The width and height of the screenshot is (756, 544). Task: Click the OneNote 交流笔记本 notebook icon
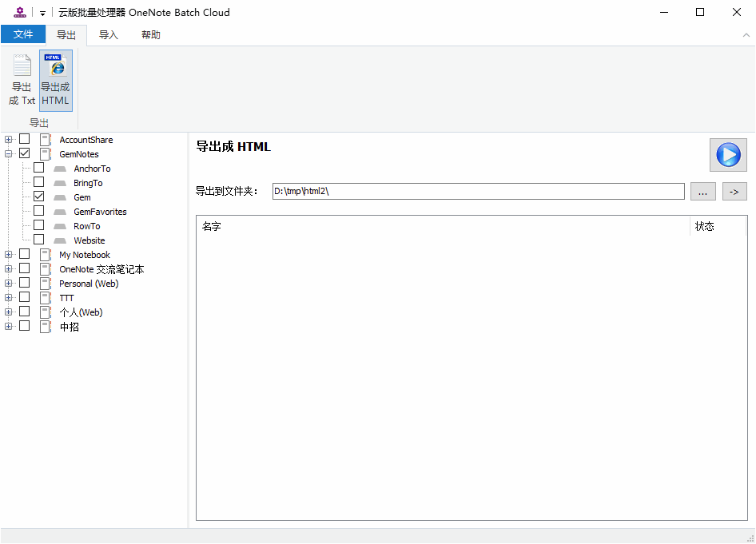click(x=46, y=269)
